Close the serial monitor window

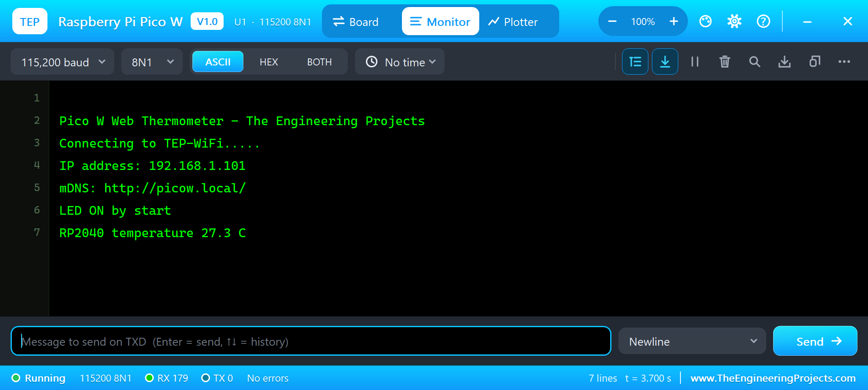click(x=848, y=22)
